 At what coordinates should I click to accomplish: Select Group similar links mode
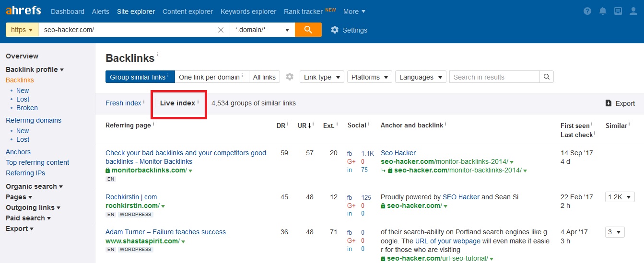pos(140,77)
